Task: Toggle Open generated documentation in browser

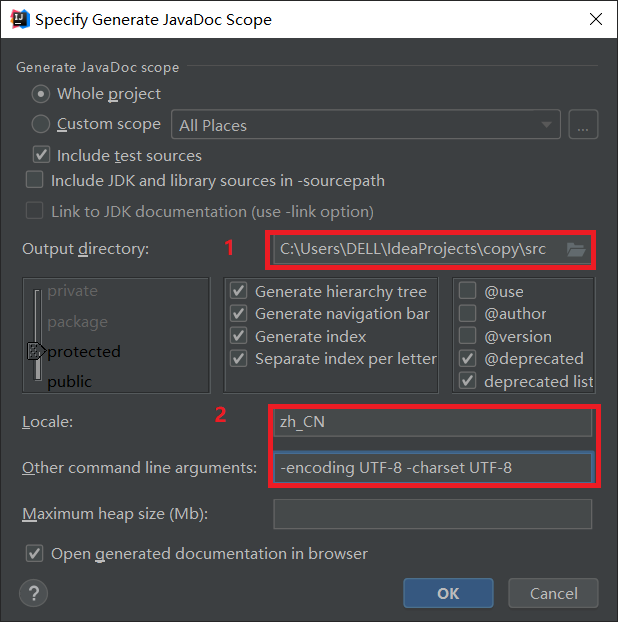Action: [35, 554]
